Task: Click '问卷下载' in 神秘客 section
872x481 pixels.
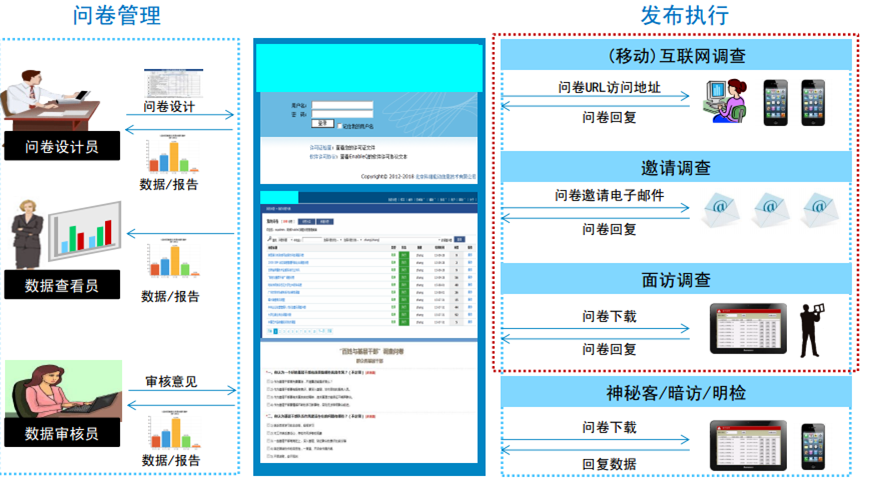Action: click(x=609, y=427)
